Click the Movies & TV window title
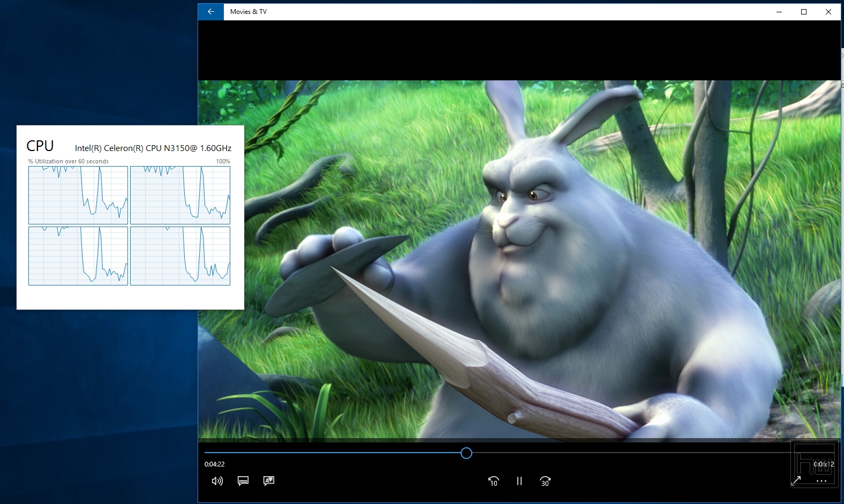Image resolution: width=844 pixels, height=504 pixels. 248,12
